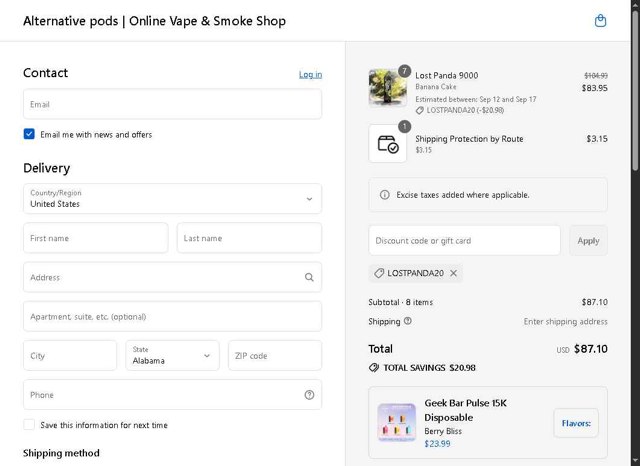Image resolution: width=640 pixels, height=466 pixels.
Task: Focus the Discount code or gift card field
Action: pos(464,240)
